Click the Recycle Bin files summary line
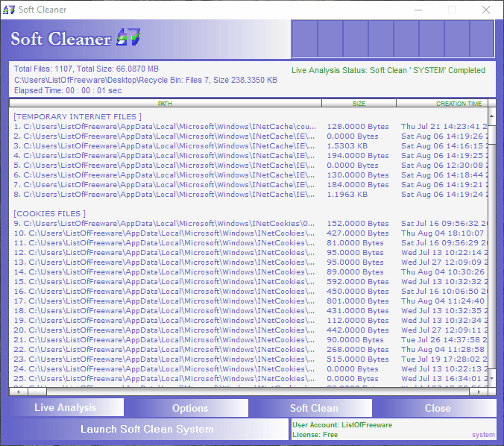Image resolution: width=504 pixels, height=446 pixels. click(145, 80)
